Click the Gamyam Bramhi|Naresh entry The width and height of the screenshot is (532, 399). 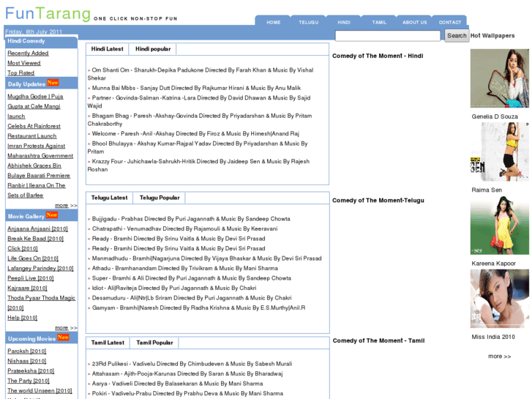198,307
